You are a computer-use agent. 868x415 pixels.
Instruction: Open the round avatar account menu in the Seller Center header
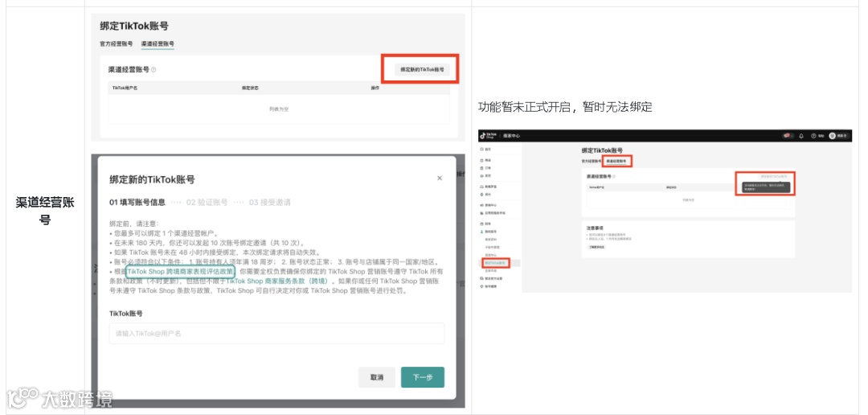click(x=832, y=136)
